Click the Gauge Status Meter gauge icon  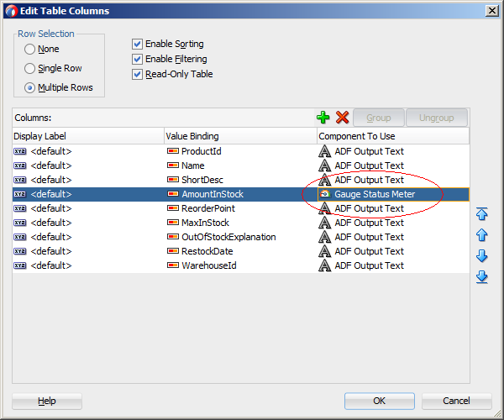[x=325, y=194]
